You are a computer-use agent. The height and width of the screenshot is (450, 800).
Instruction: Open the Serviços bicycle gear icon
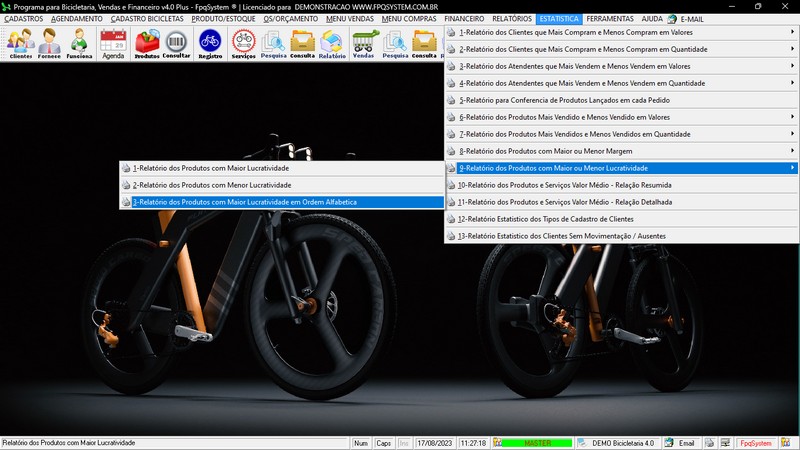(243, 43)
